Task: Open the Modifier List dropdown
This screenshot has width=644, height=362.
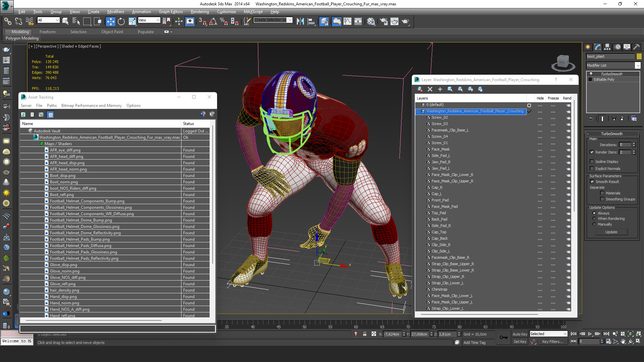Action: (x=638, y=65)
